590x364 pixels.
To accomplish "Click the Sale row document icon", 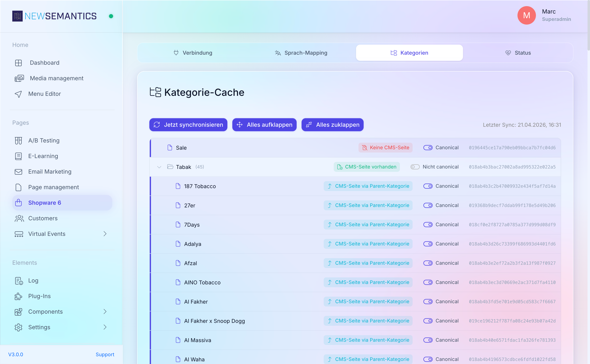I will (x=170, y=148).
